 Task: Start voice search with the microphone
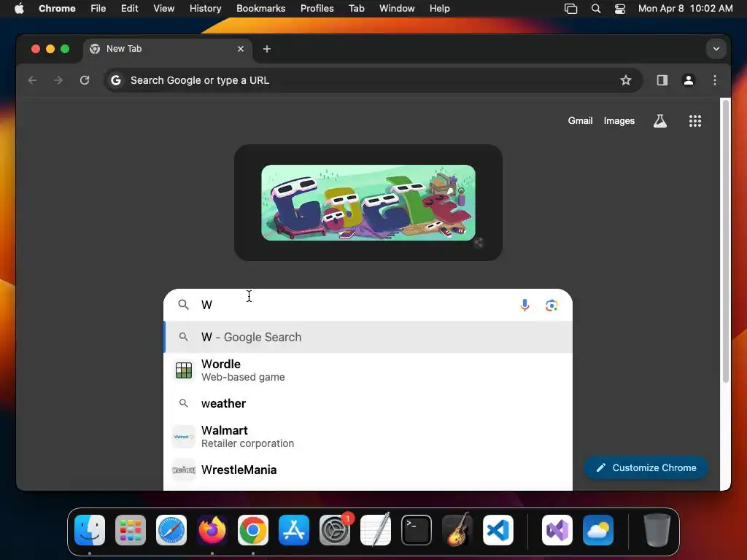pyautogui.click(x=525, y=305)
